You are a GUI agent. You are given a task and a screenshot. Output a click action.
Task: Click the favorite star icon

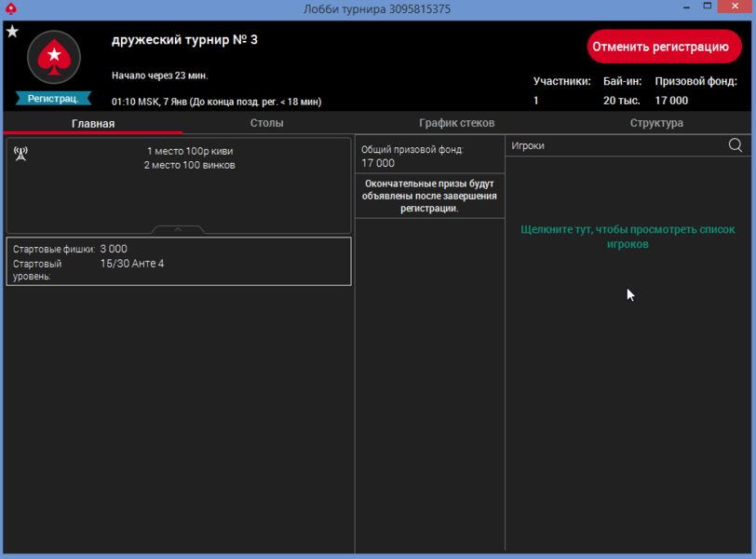(12, 32)
